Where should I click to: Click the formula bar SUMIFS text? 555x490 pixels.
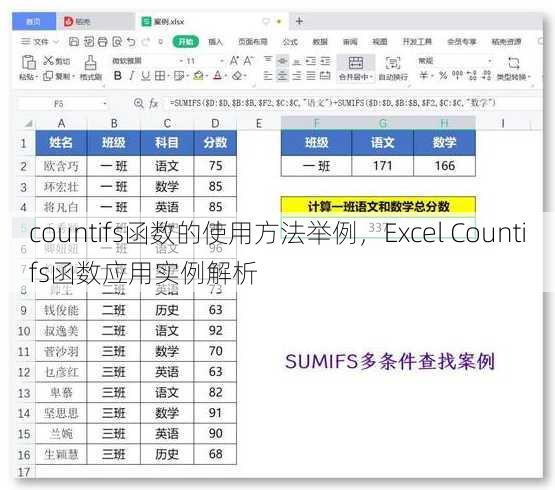pyautogui.click(x=332, y=103)
